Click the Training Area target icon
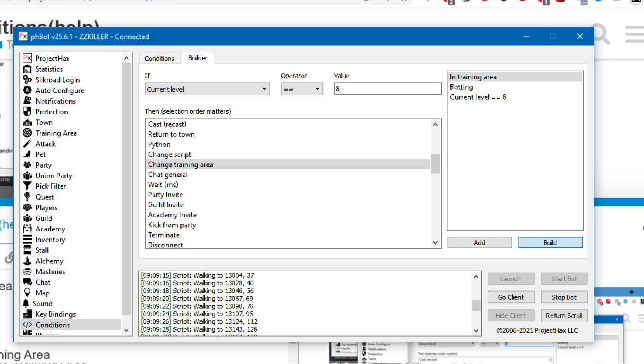This screenshot has width=644, height=364. [27, 133]
